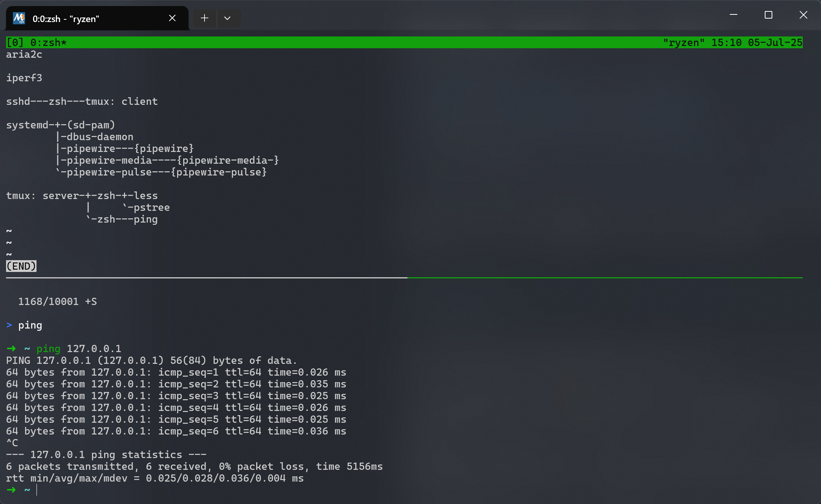Click the icmp_seq=1 ping reply line
The width and height of the screenshot is (821, 504).
[176, 372]
